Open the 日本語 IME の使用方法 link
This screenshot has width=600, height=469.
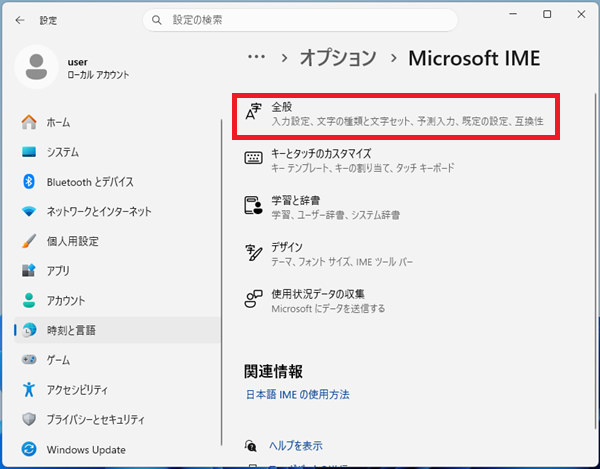coord(297,395)
